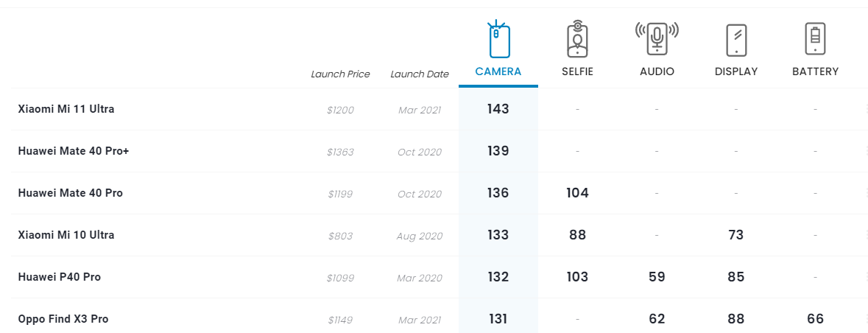Viewport: 868px width, 333px height.
Task: Click the Battery phone icon
Action: point(815,40)
